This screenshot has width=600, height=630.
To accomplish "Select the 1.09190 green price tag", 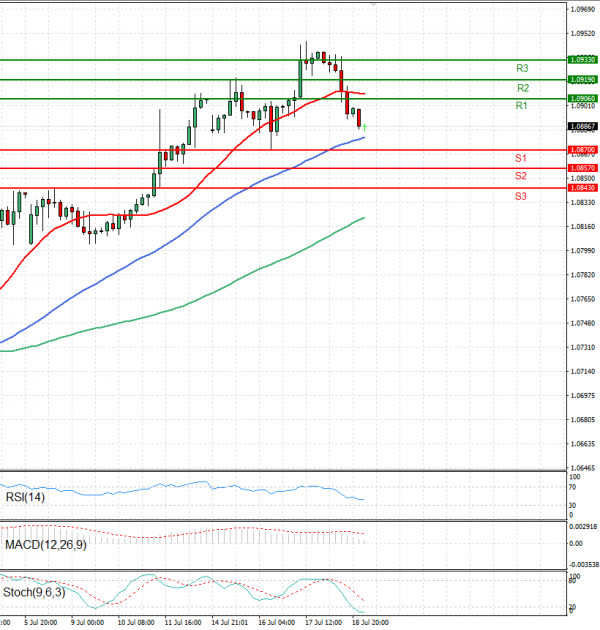I will pyautogui.click(x=582, y=79).
